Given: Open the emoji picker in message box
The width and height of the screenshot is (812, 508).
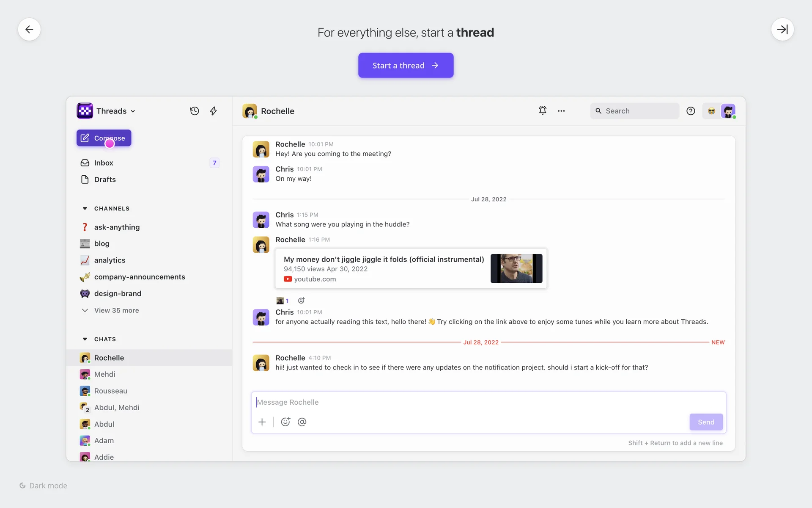Looking at the screenshot, I should tap(285, 422).
